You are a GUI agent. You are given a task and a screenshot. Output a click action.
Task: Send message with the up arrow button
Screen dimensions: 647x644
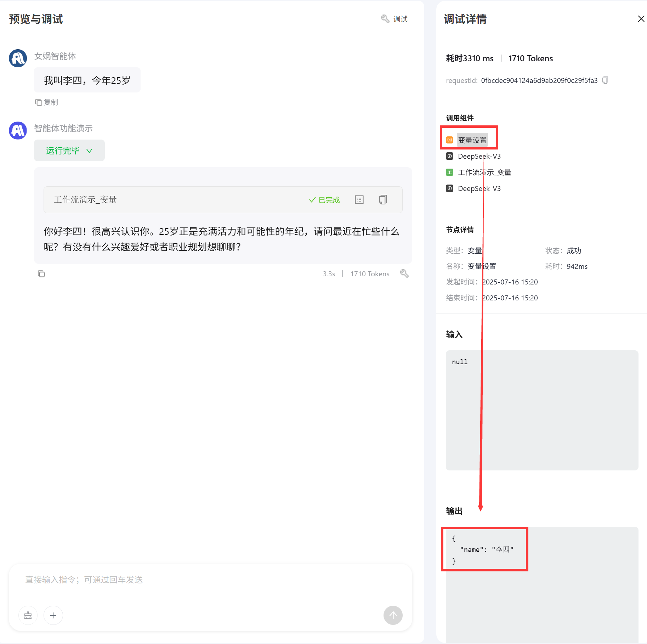click(x=393, y=615)
